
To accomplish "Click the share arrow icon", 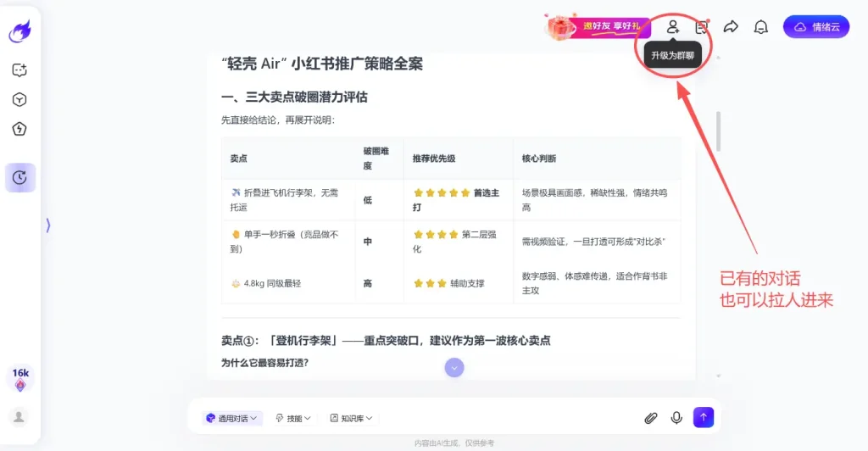I will 731,27.
